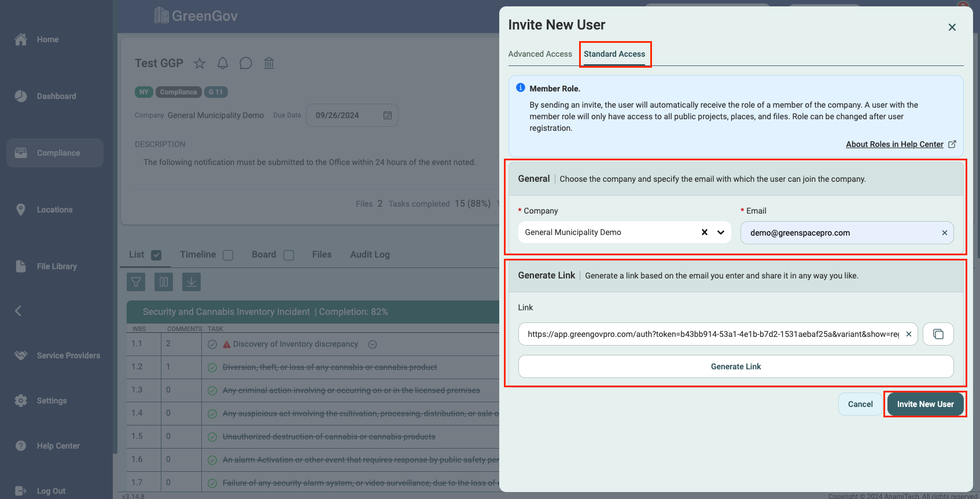
Task: Toggle the Board view checkbox
Action: (x=289, y=255)
